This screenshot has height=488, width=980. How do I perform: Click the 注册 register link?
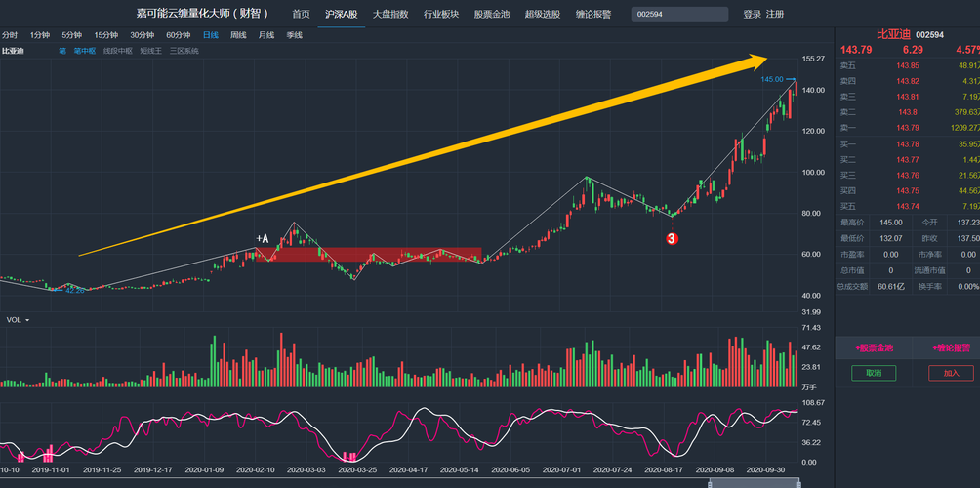pyautogui.click(x=775, y=14)
